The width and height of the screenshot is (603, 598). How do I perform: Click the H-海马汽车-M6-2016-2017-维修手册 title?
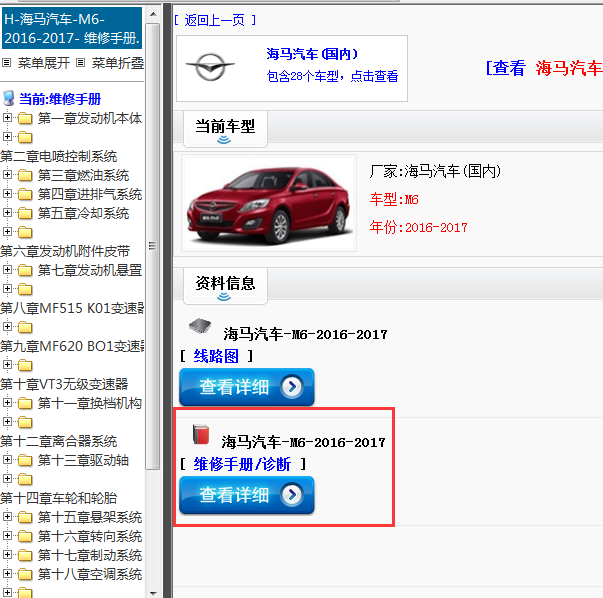(72, 28)
